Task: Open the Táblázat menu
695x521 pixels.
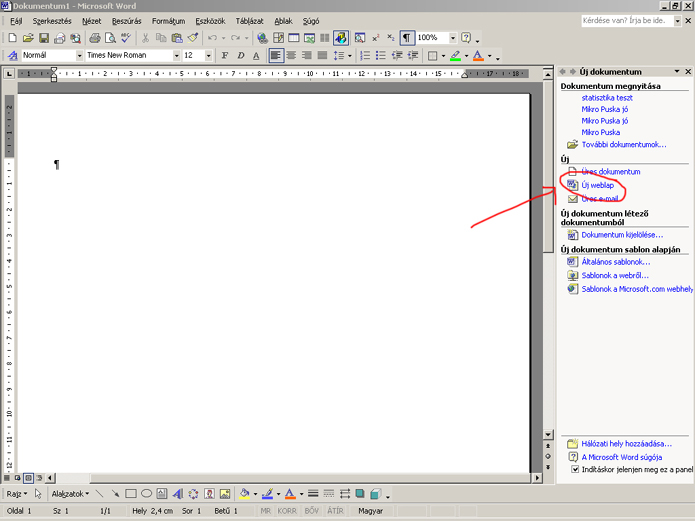Action: coord(249,20)
